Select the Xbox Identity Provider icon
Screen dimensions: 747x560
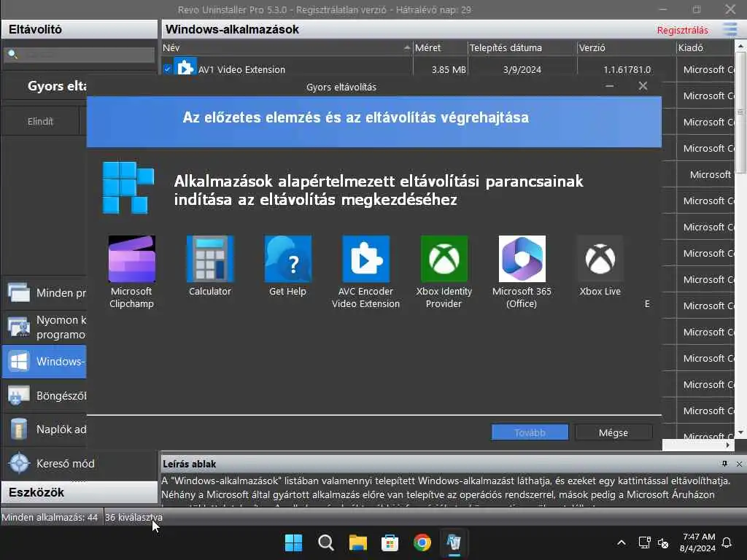(x=444, y=259)
